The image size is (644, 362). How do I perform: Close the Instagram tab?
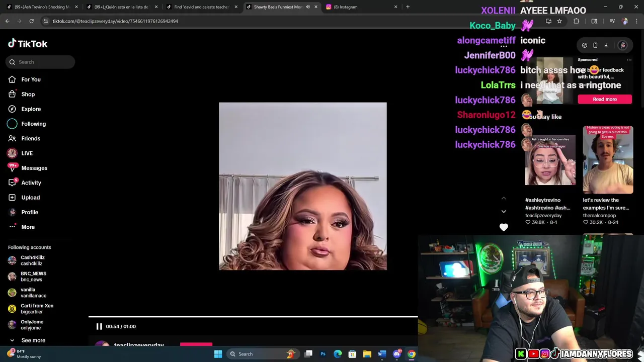[x=395, y=7]
